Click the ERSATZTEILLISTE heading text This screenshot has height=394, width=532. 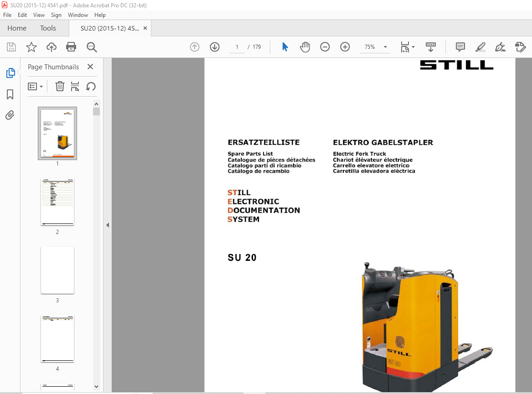click(263, 143)
